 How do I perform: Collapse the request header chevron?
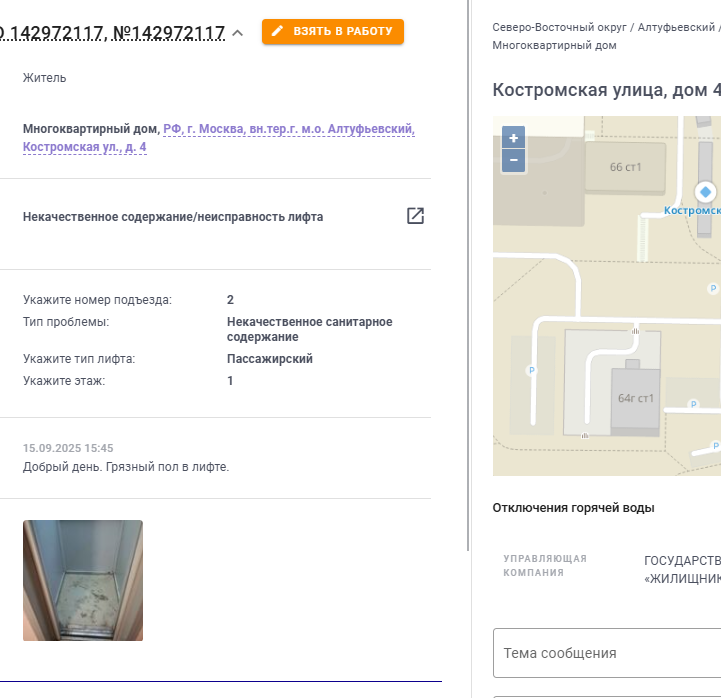coord(238,33)
